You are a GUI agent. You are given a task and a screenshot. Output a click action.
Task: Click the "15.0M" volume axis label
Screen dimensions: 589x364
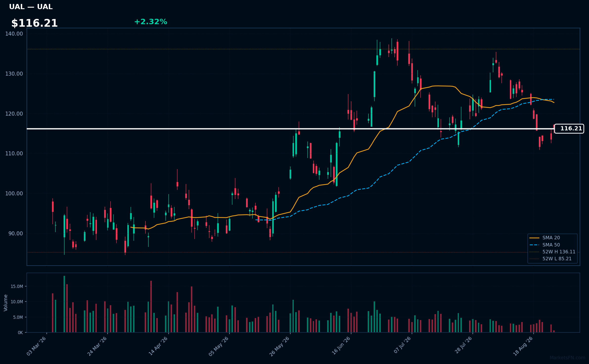click(17, 286)
